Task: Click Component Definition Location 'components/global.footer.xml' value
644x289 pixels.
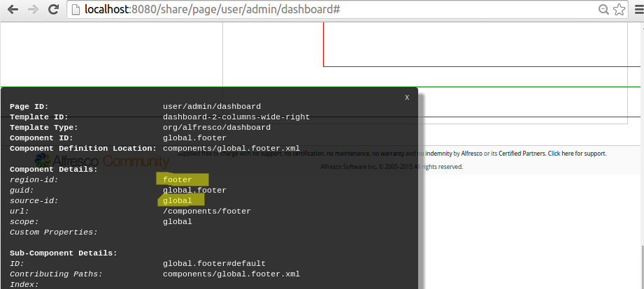Action: point(231,149)
